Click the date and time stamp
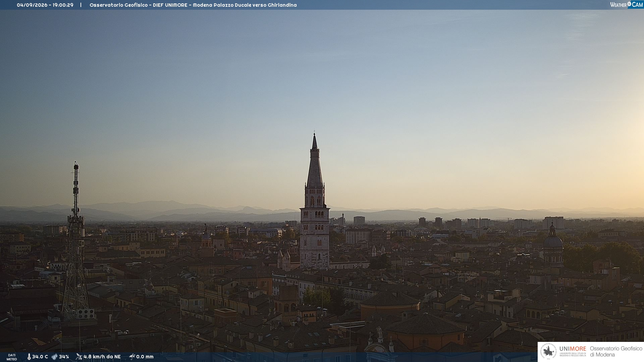 (x=45, y=5)
